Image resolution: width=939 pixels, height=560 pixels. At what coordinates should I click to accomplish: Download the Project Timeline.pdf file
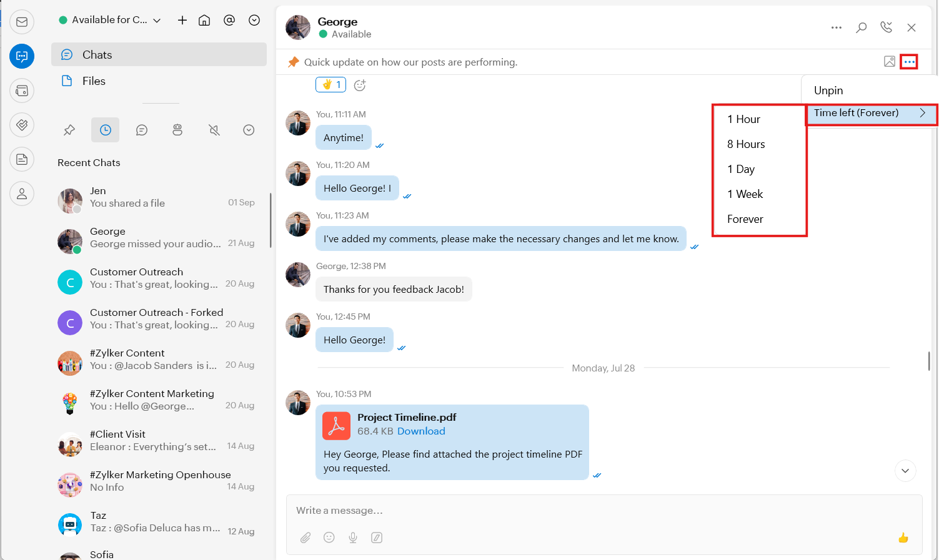click(x=421, y=431)
